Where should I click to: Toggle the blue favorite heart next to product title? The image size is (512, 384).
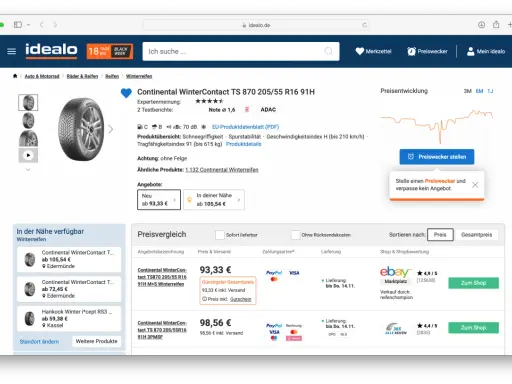tap(126, 93)
